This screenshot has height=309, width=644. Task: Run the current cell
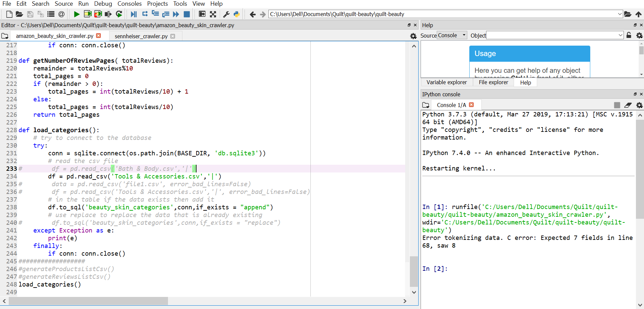point(87,14)
